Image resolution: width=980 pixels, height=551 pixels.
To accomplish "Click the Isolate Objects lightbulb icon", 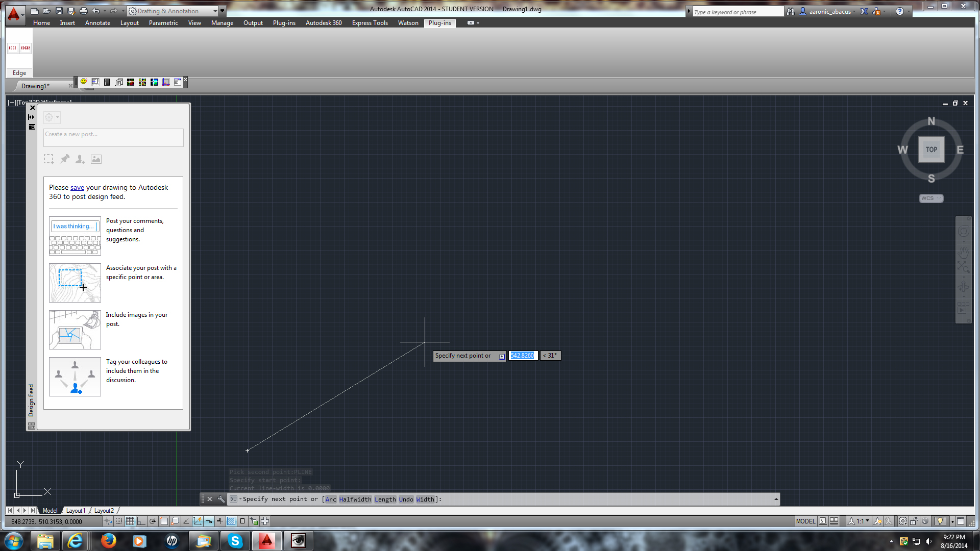I will pos(940,521).
